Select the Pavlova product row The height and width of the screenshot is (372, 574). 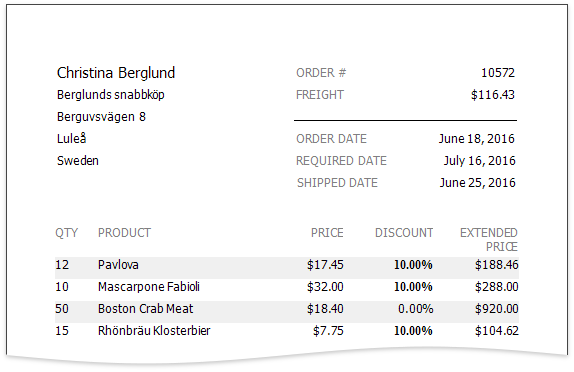(x=287, y=265)
